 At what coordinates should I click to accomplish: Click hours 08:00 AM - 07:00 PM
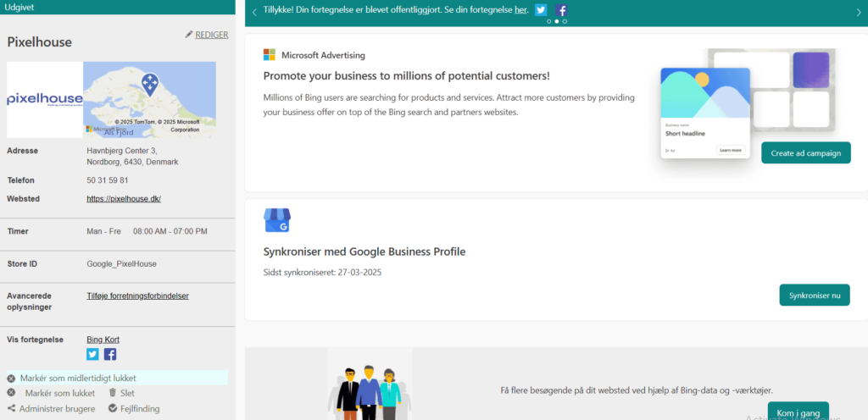170,231
